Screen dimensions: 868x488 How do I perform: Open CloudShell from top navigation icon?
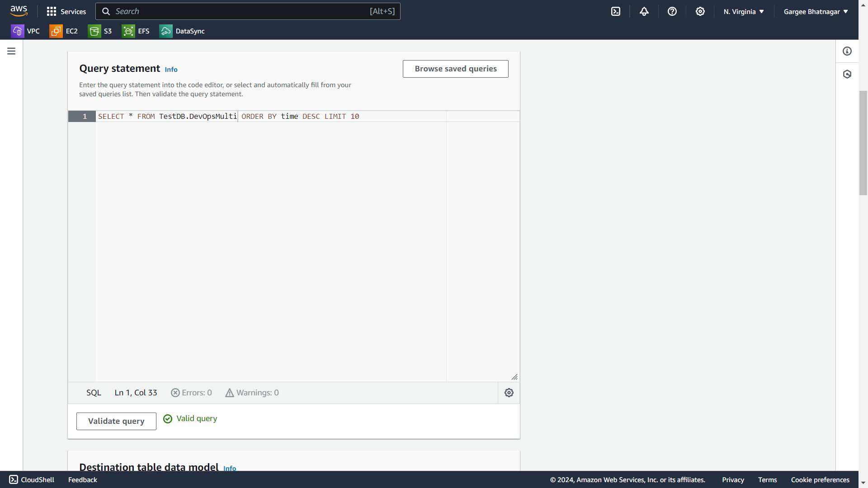click(x=616, y=11)
